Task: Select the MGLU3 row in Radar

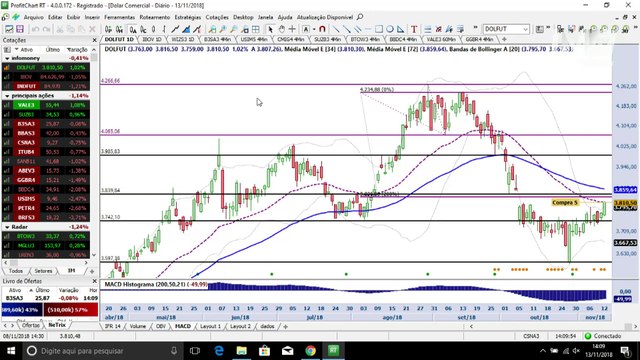Action: 46,246
